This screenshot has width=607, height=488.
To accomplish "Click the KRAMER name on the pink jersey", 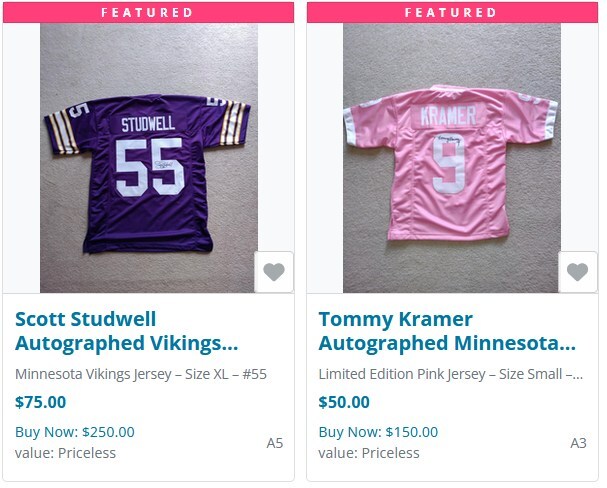I will tap(448, 114).
